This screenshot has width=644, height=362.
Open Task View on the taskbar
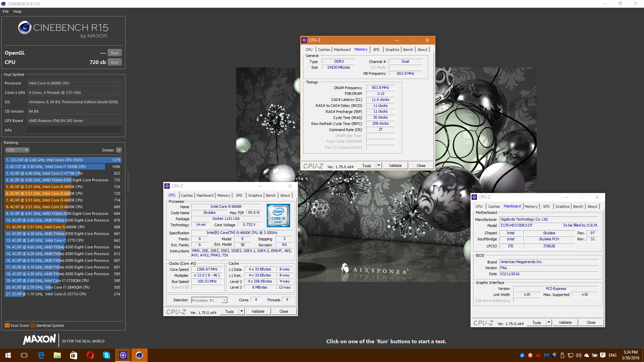click(x=24, y=355)
